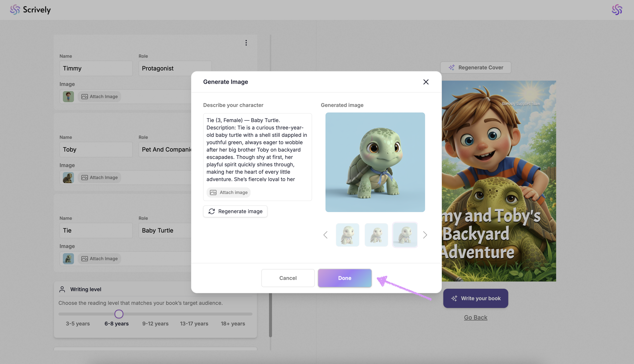Click the Scrively logo icon top-left
Screen dimensions: 634x364
coord(15,10)
